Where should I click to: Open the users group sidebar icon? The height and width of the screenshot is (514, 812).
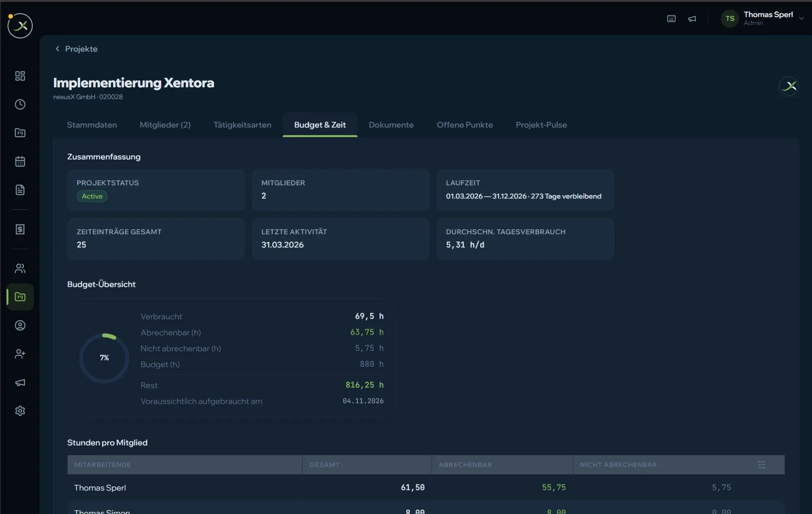[x=20, y=268]
